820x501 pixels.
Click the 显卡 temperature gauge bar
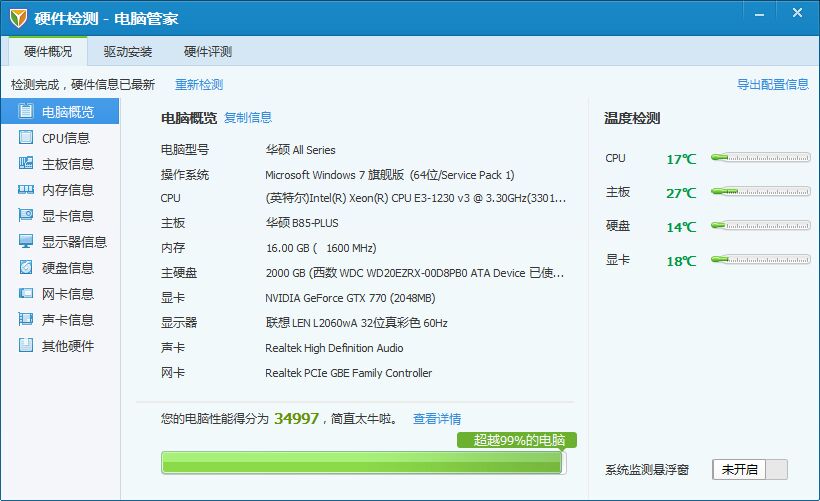tap(760, 260)
